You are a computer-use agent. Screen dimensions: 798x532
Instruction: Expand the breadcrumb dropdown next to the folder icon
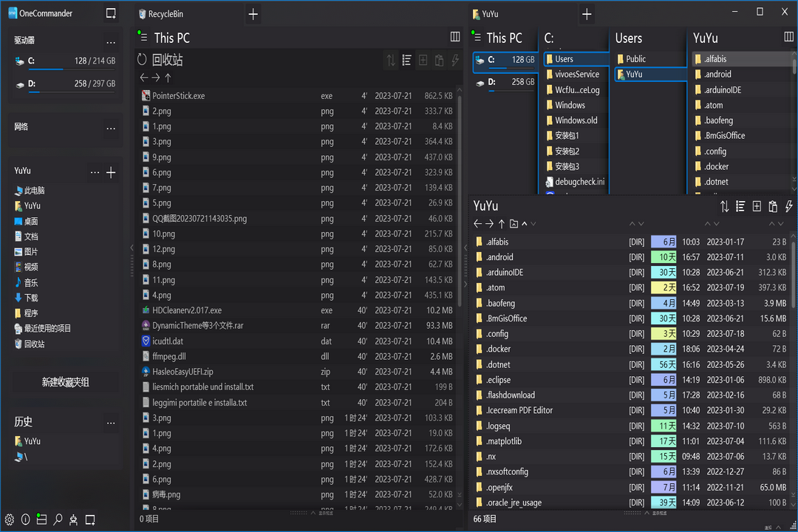point(526,223)
